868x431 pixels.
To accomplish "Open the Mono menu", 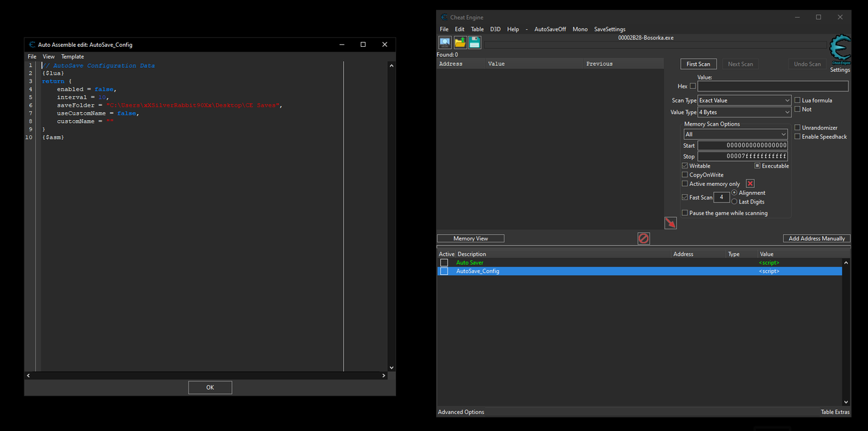I will coord(580,29).
